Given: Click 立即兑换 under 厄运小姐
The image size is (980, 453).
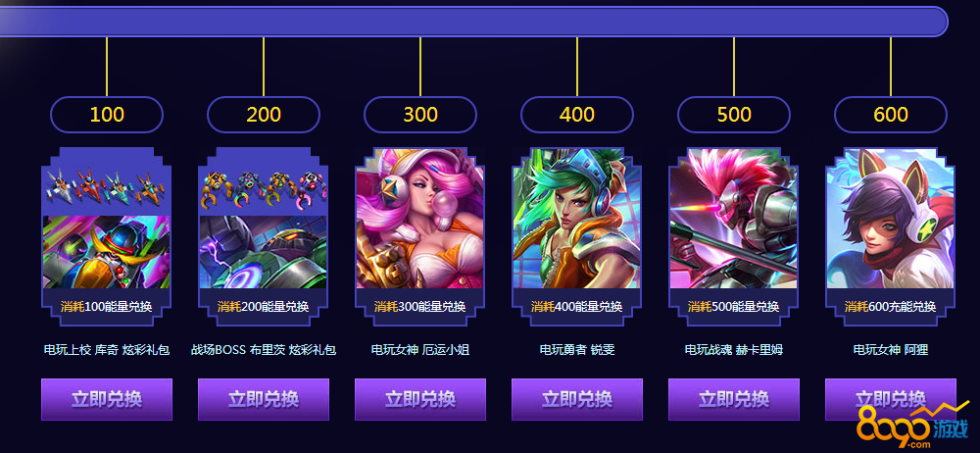Looking at the screenshot, I should pyautogui.click(x=420, y=399).
